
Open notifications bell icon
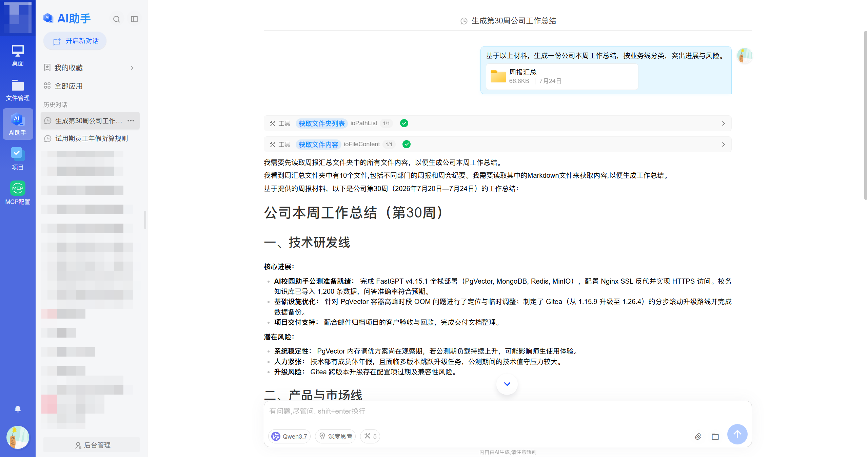[18, 409]
